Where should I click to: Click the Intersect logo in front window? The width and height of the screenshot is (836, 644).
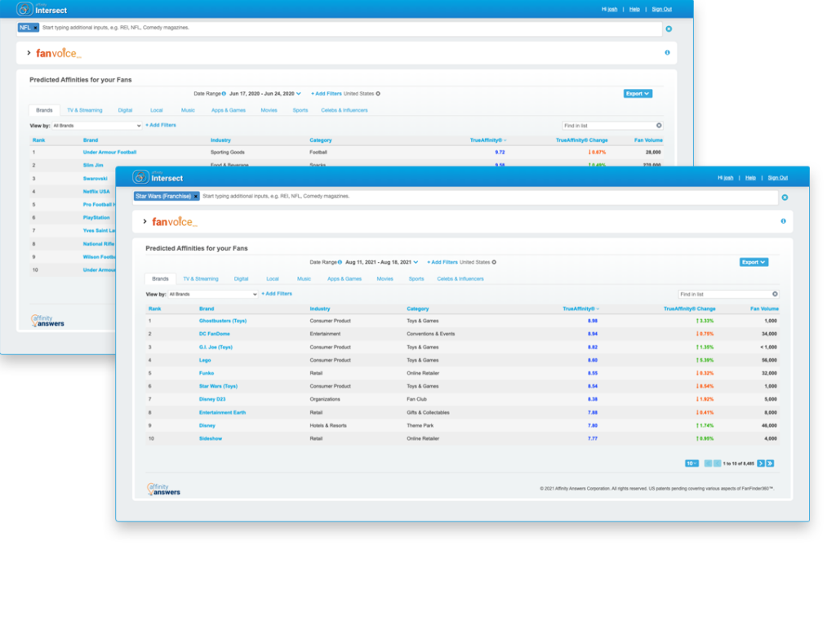158,177
